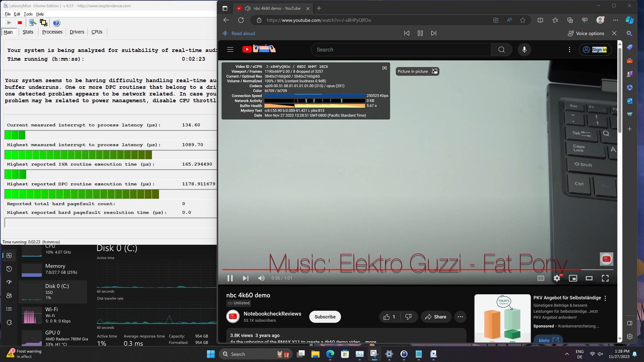Open the Tools menu in LatencyMon
Screen dimensions: 644x362
pyautogui.click(x=28, y=14)
